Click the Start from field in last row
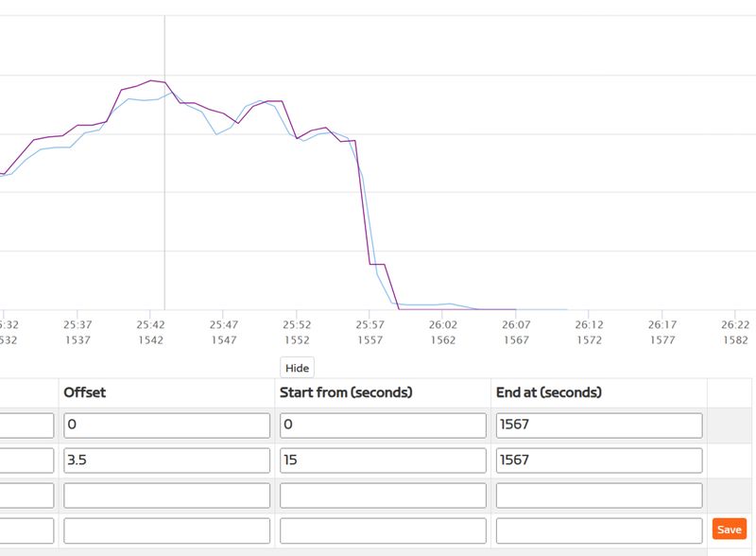 383,530
